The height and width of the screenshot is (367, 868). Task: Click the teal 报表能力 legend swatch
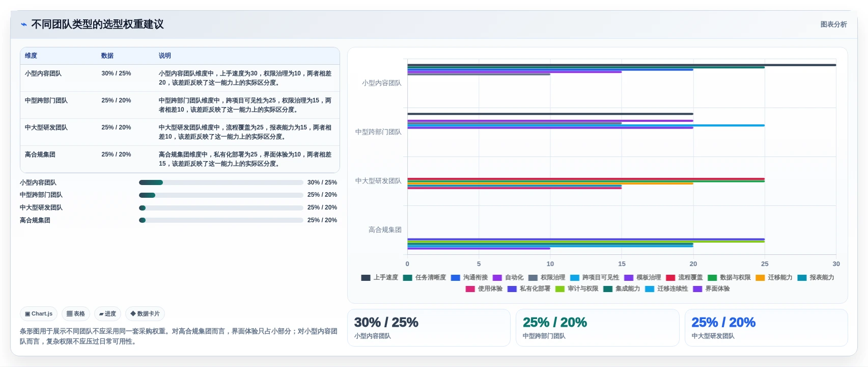[802, 278]
